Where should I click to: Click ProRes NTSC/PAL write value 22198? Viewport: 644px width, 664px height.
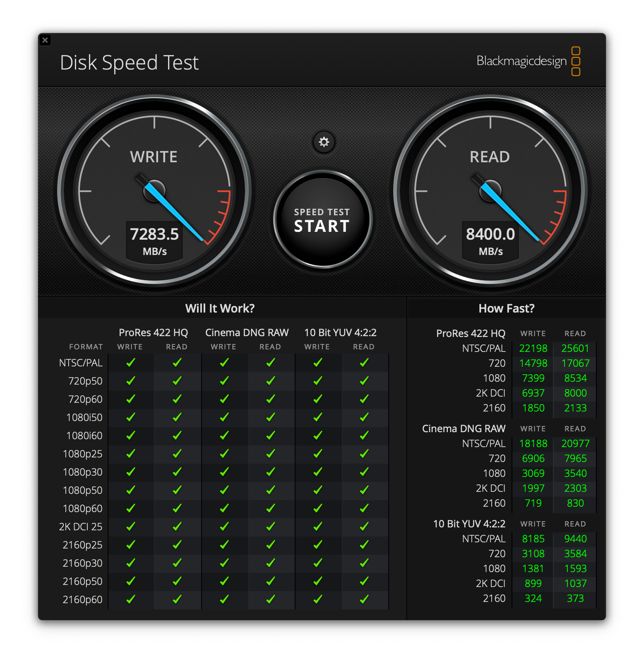tap(533, 349)
